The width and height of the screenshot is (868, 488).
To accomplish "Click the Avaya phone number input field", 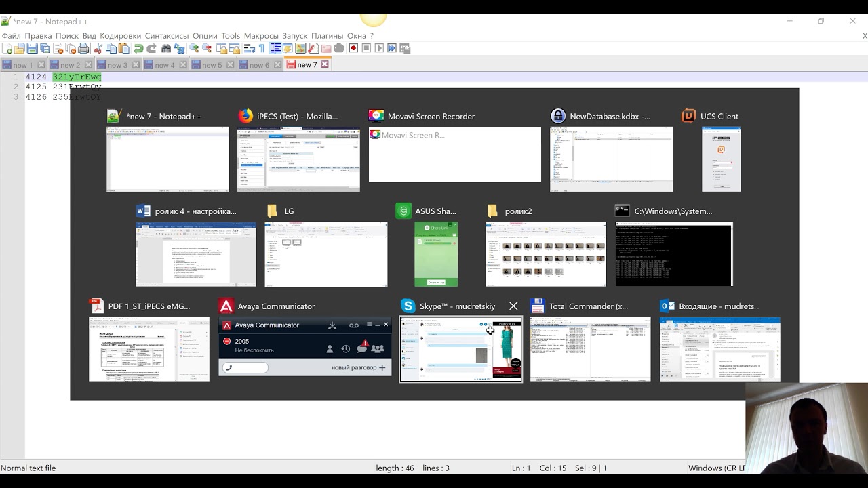I will [x=245, y=367].
